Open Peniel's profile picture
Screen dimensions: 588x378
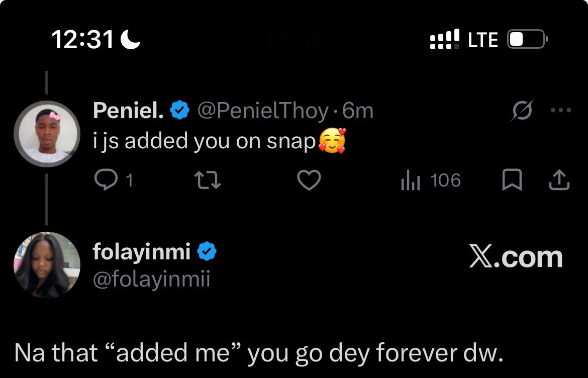(47, 134)
